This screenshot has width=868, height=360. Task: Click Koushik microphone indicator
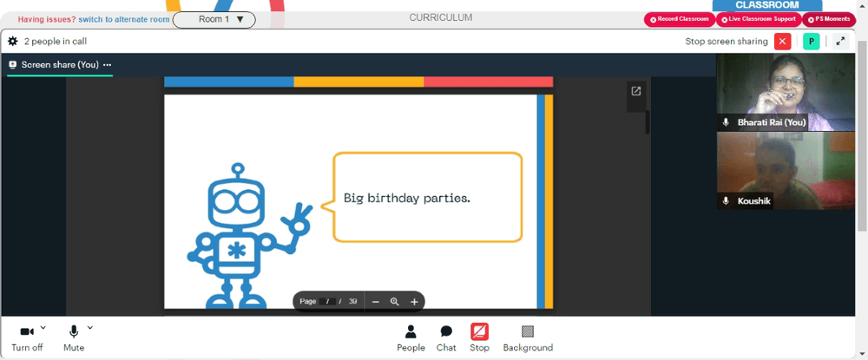coord(727,201)
